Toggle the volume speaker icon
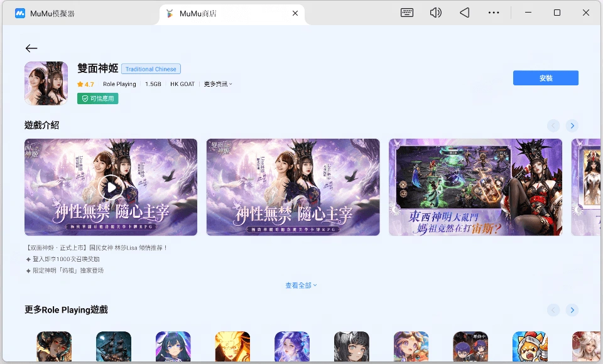 435,13
